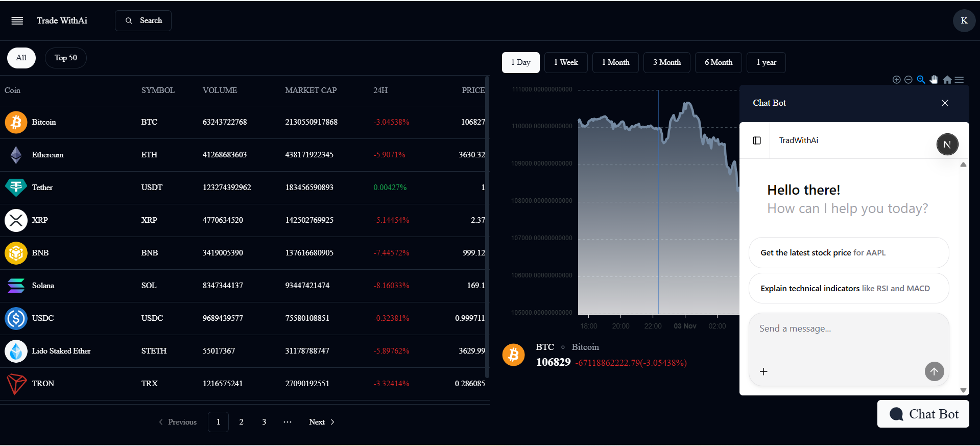Click the XRP coin logo
980x446 pixels.
16,220
